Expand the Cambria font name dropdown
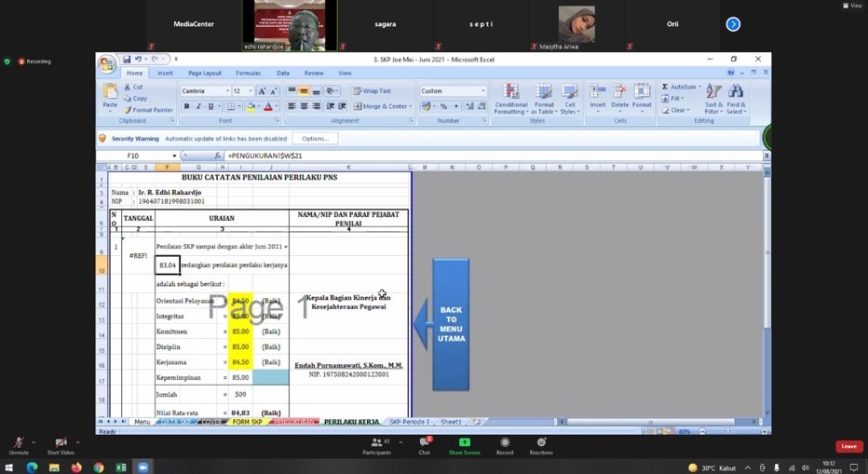The height and width of the screenshot is (474, 868). [226, 91]
